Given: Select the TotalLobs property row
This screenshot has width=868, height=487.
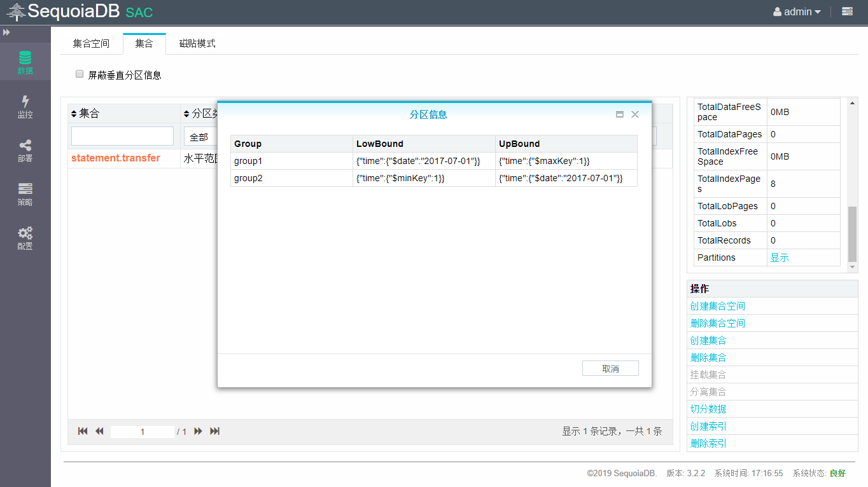Looking at the screenshot, I should pos(767,223).
